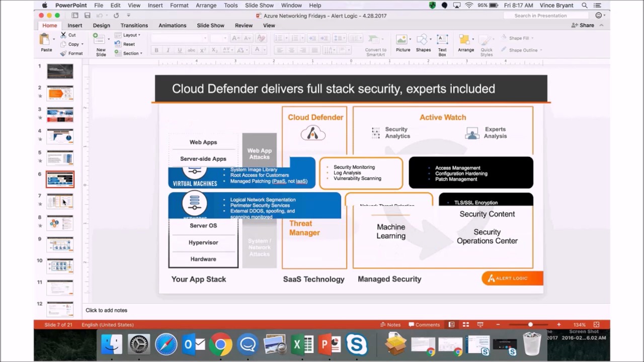644x362 pixels.
Task: Toggle Bold formatting
Action: tap(156, 50)
